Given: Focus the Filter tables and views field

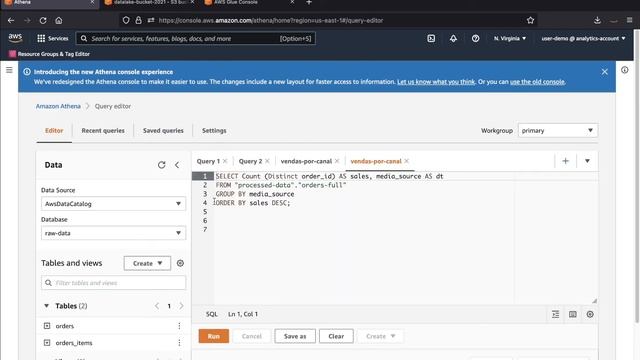Looking at the screenshot, I should [113, 283].
